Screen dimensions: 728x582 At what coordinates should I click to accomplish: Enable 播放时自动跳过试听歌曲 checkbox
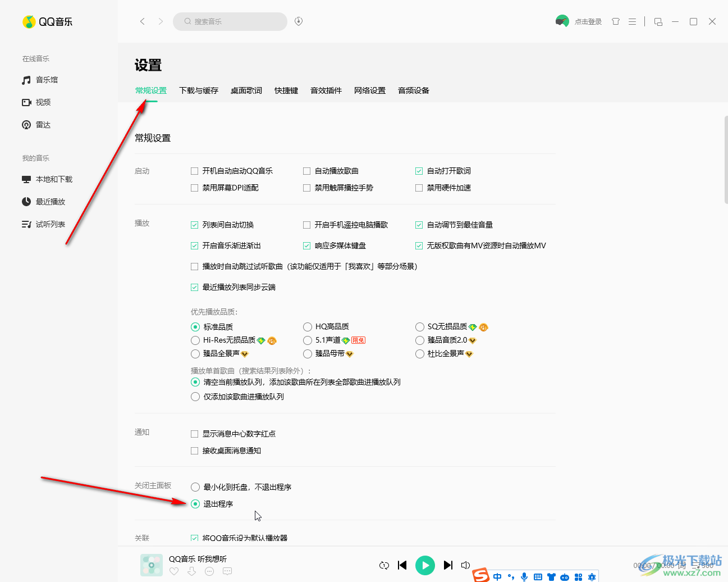(x=195, y=266)
